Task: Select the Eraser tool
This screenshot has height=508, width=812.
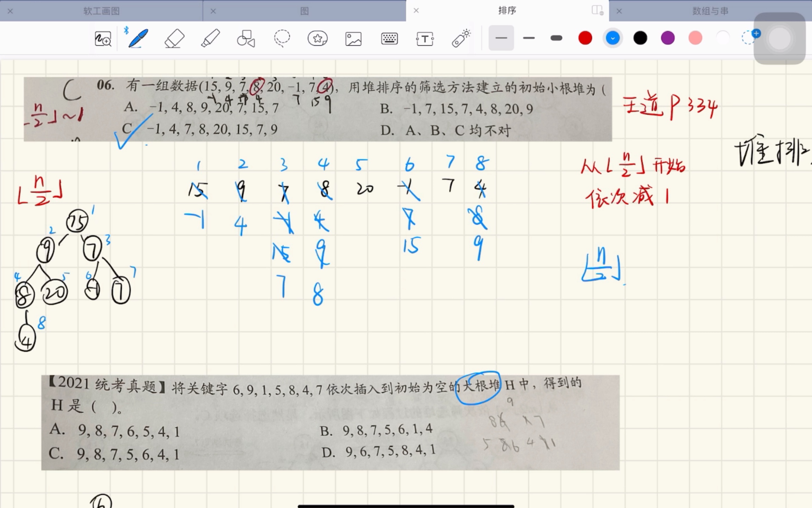Action: tap(174, 38)
